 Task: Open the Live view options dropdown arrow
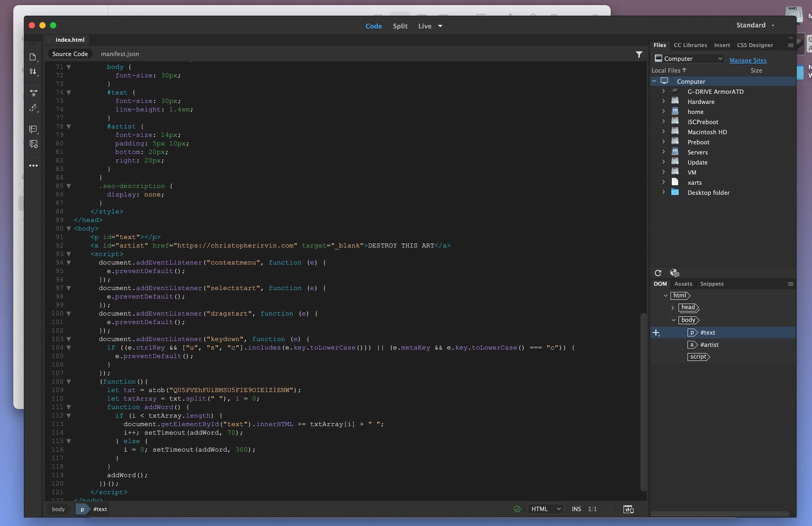click(x=440, y=26)
